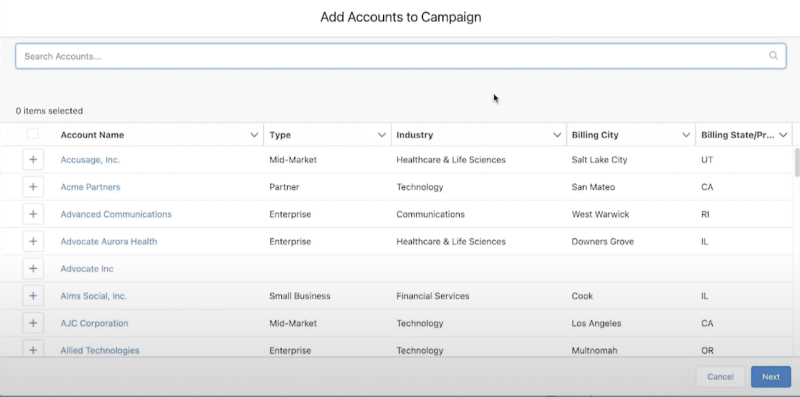Click the Financial Services industry cell

click(x=433, y=296)
